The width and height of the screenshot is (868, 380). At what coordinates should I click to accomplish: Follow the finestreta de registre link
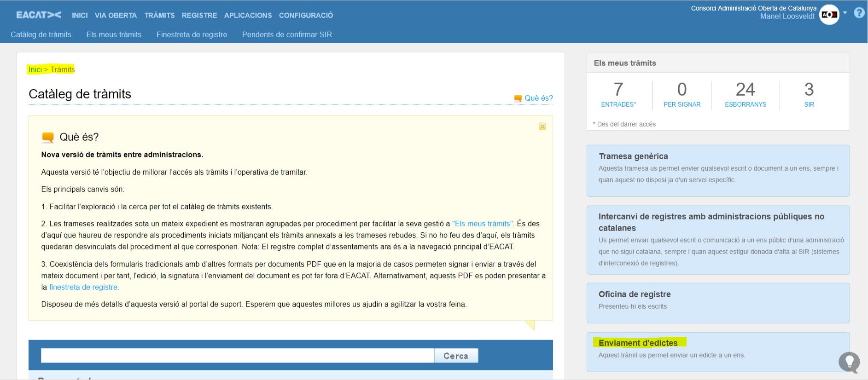(x=83, y=287)
